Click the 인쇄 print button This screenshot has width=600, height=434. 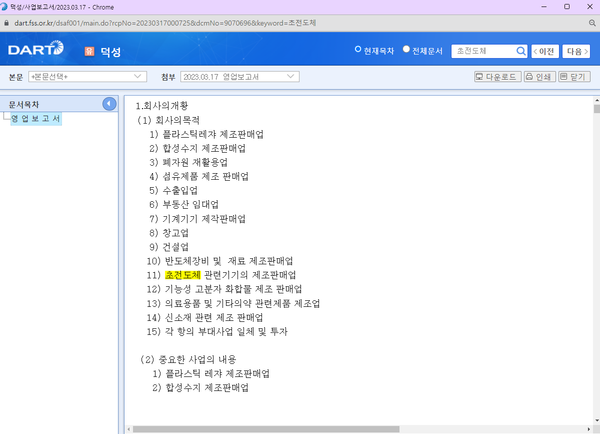point(539,76)
